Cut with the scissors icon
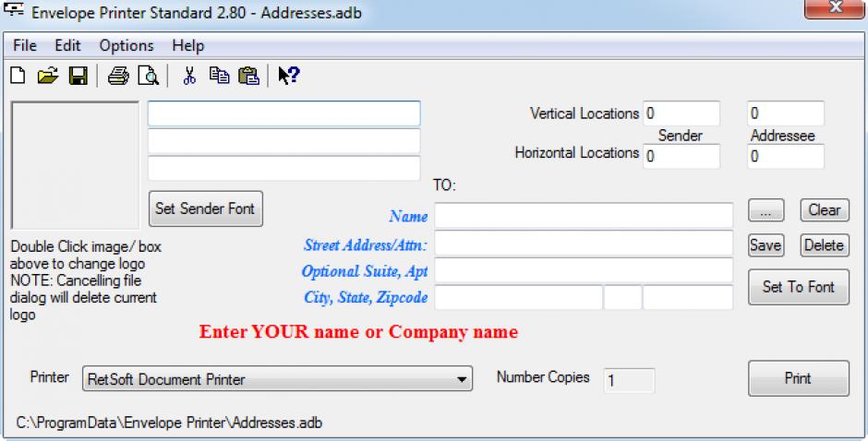 coord(189,76)
